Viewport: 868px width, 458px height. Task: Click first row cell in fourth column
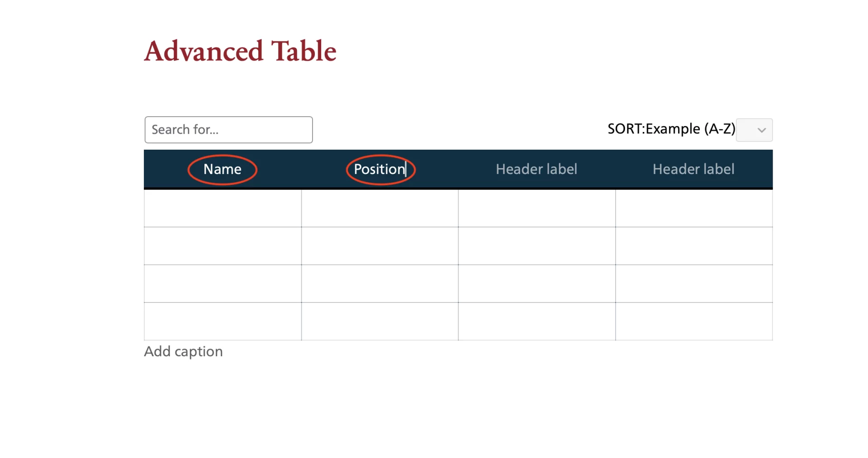coord(694,208)
